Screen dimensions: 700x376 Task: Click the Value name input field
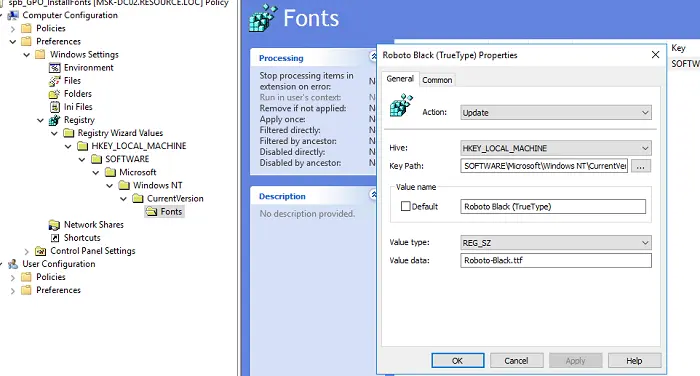point(553,206)
